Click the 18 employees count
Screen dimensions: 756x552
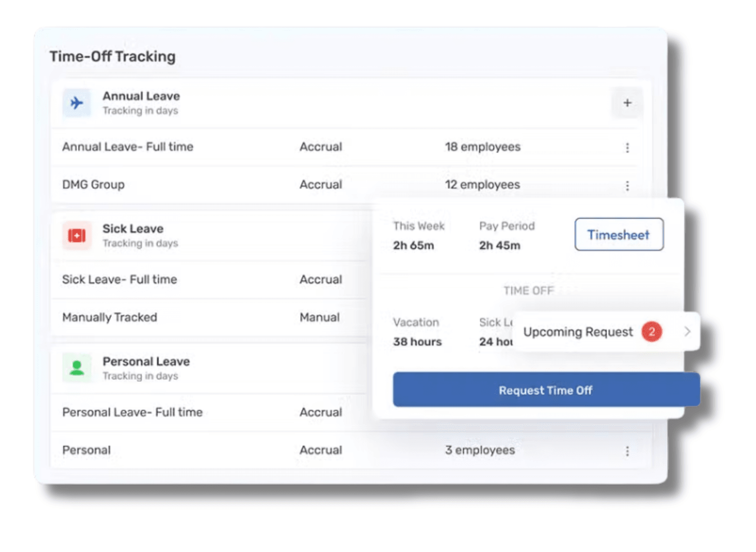click(482, 147)
